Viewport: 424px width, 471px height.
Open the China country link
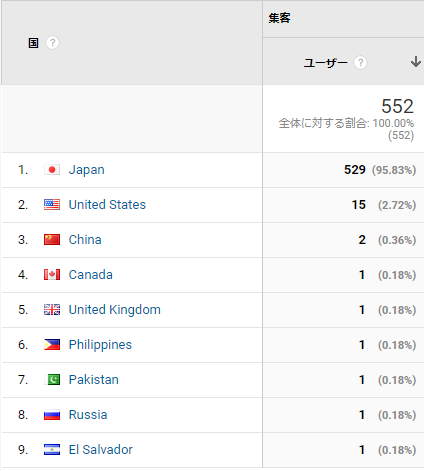pyautogui.click(x=85, y=240)
